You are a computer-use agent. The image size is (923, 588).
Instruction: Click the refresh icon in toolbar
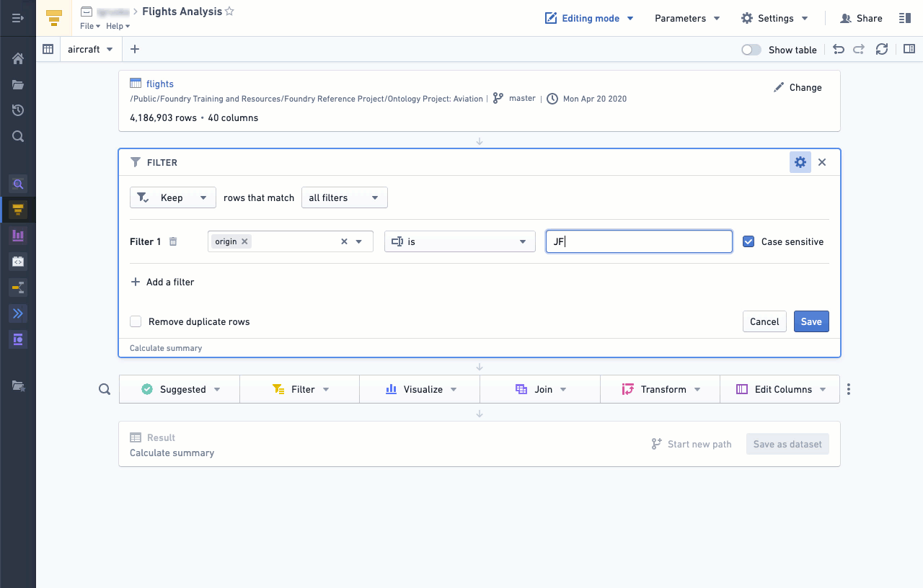pos(881,49)
